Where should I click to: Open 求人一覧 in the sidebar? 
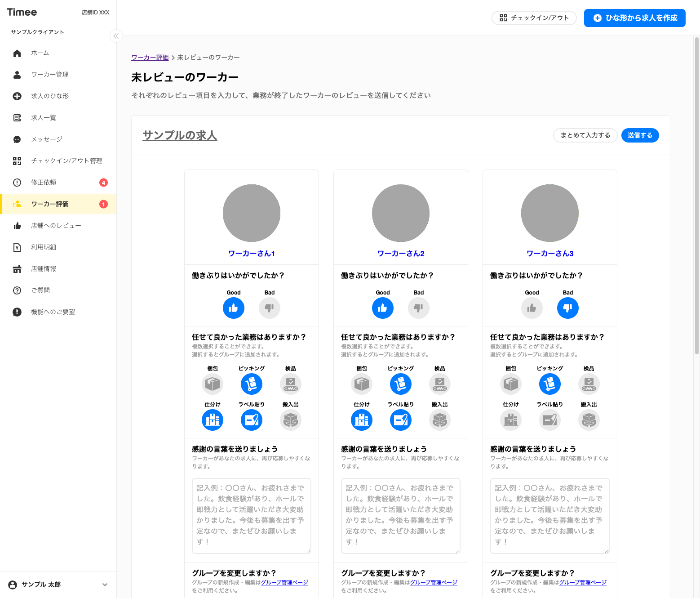point(58,118)
